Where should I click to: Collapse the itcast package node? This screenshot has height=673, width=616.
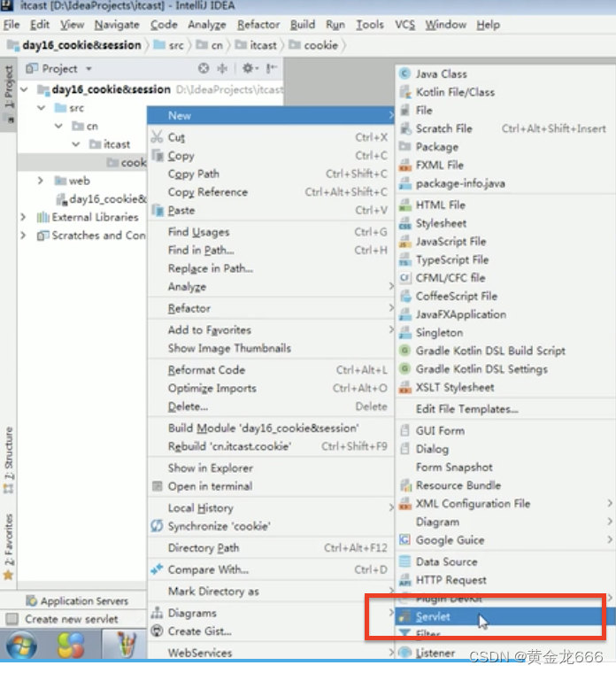(75, 144)
